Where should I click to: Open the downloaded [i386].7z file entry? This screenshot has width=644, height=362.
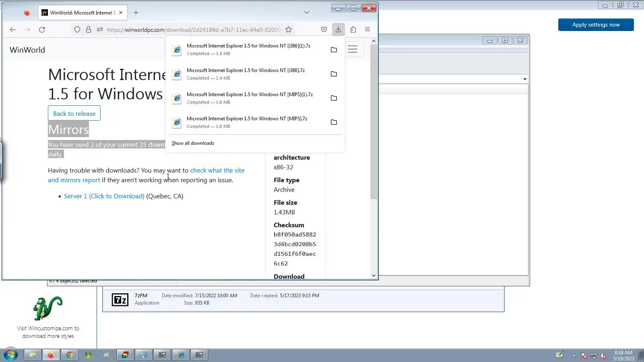[248, 74]
